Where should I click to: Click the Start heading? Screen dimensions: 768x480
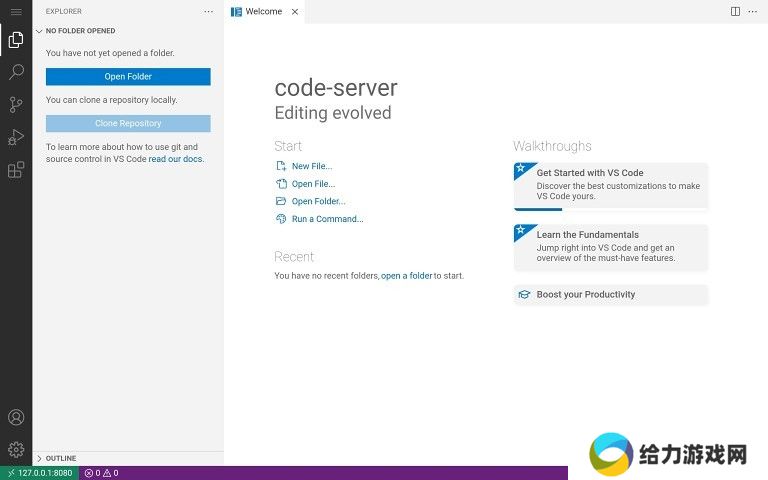(288, 146)
